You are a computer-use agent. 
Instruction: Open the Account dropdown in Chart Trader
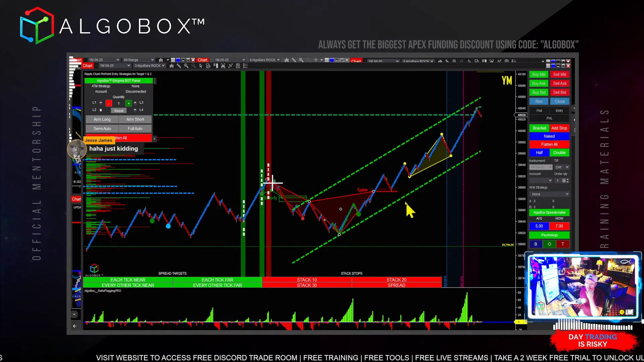coord(541,181)
